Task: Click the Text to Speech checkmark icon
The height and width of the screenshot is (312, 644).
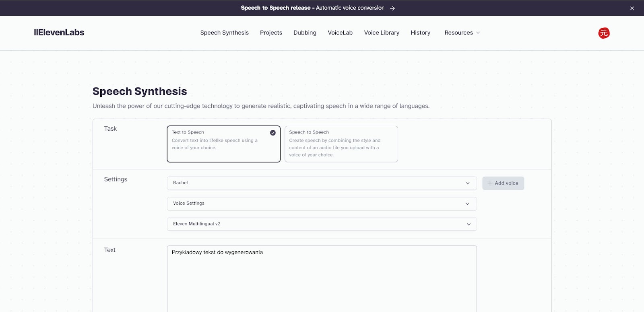Action: (x=273, y=133)
